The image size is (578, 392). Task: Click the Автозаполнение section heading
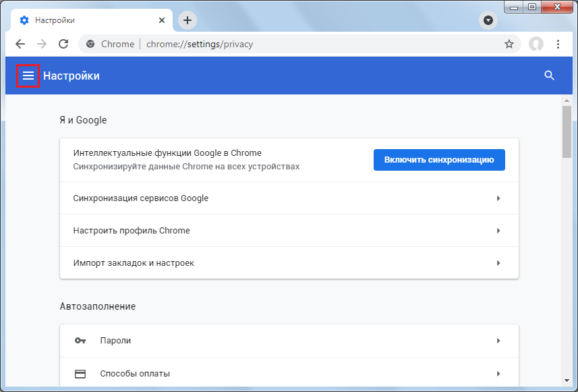98,306
